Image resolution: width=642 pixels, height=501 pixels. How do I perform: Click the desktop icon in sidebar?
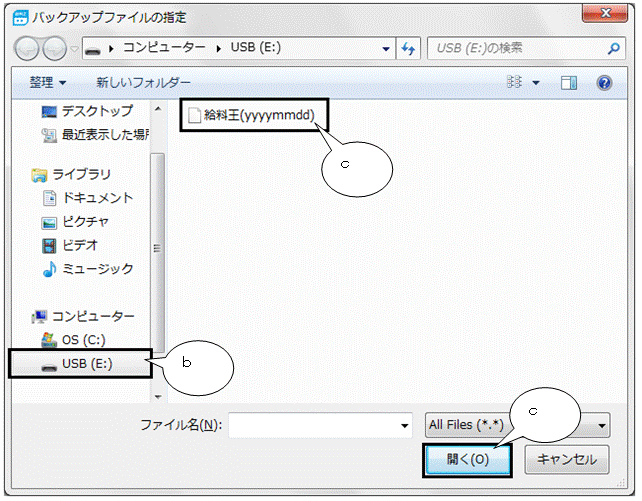[49, 112]
